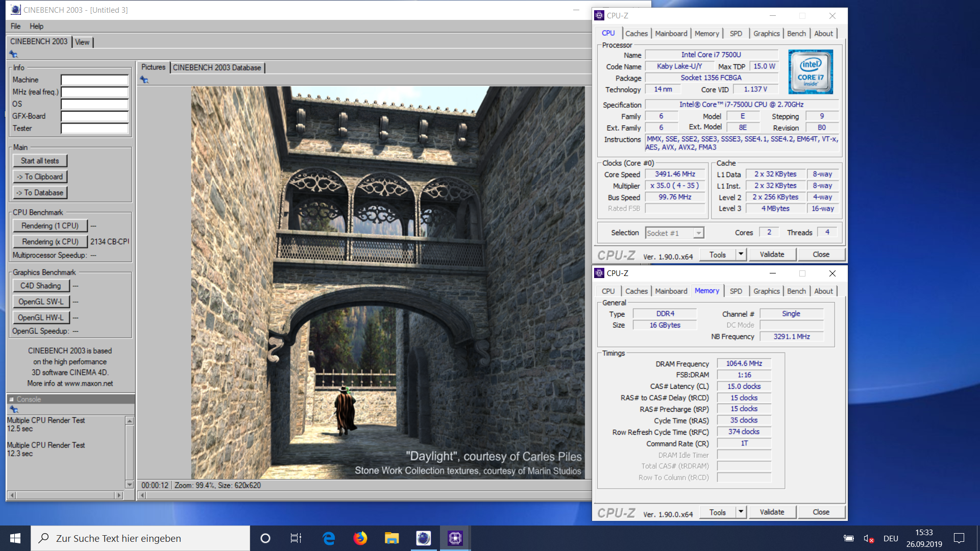
Task: Open the Windows Start menu
Action: (x=15, y=538)
